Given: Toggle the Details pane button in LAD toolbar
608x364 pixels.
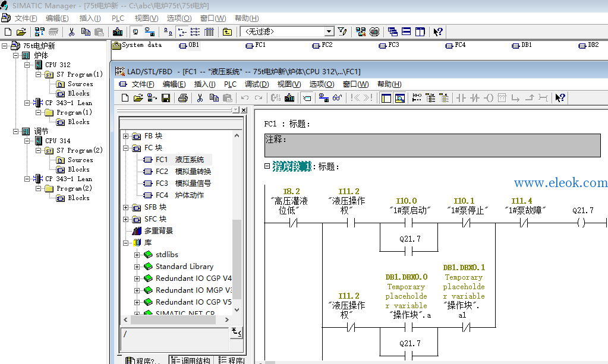Looking at the screenshot, I should 400,98.
